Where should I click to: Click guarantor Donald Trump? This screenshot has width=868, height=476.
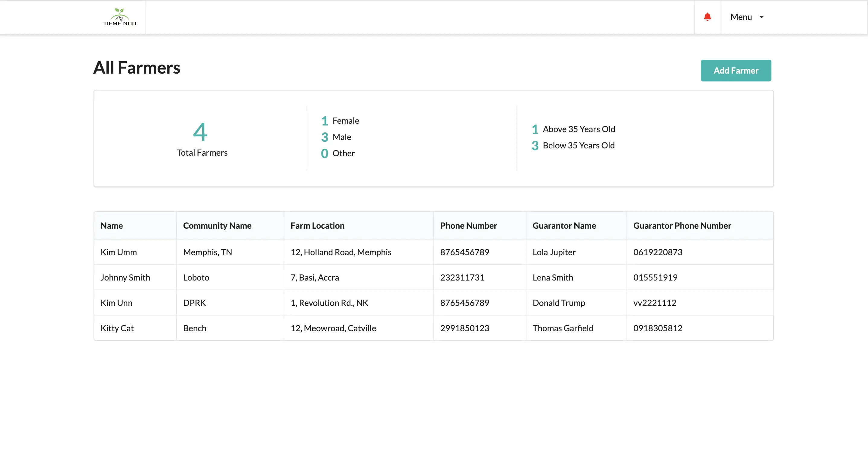coord(559,303)
